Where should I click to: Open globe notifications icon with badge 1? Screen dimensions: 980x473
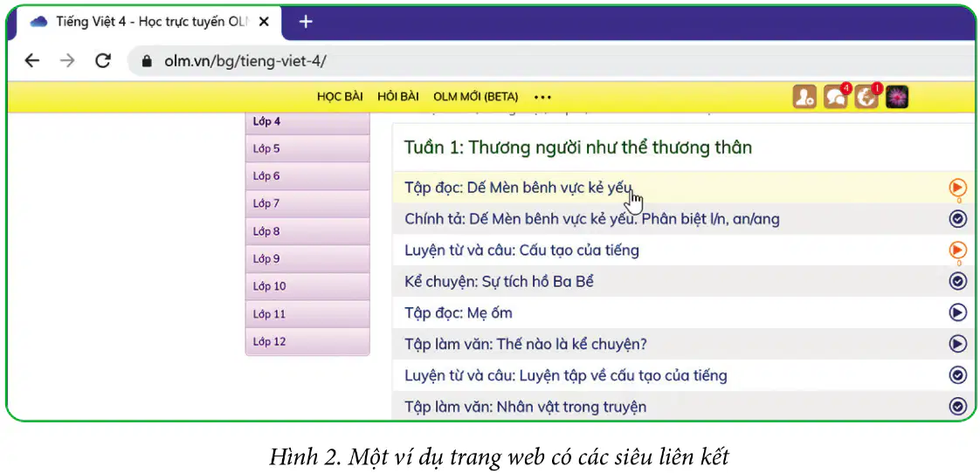click(866, 97)
